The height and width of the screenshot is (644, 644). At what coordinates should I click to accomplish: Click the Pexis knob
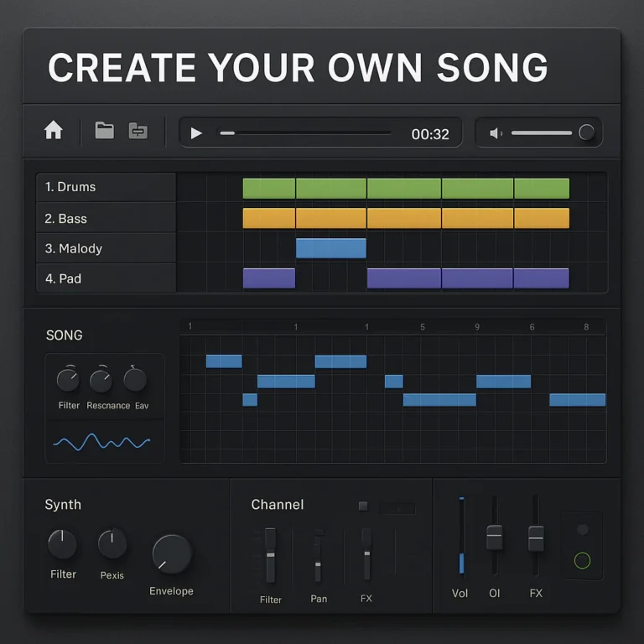[x=112, y=543]
